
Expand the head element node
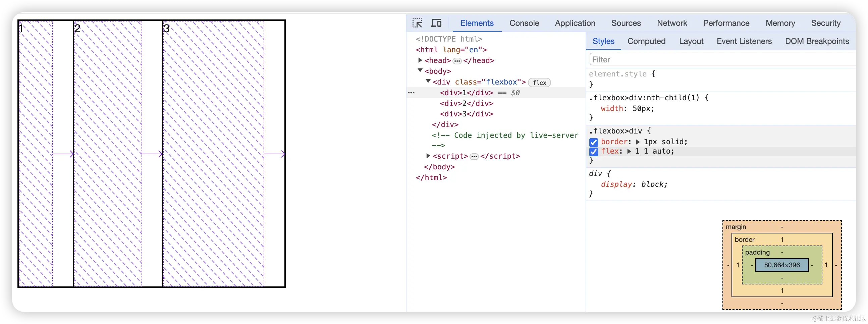tap(420, 60)
